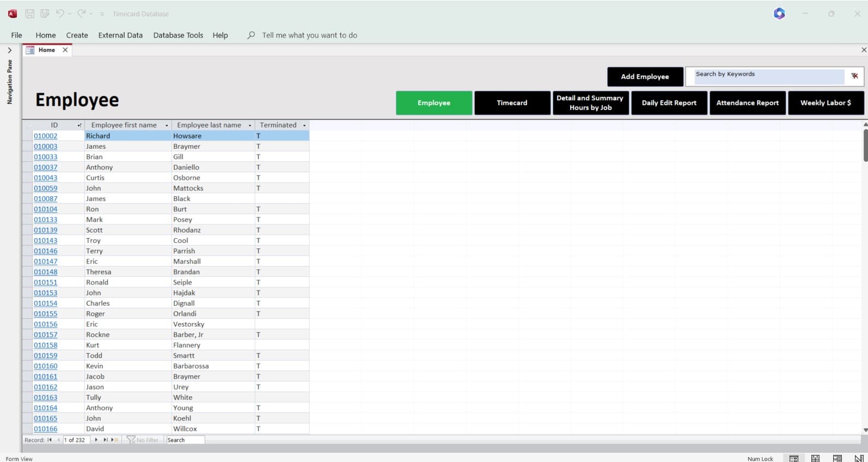Click the Undo arrow icon
868x462 pixels.
coord(60,14)
